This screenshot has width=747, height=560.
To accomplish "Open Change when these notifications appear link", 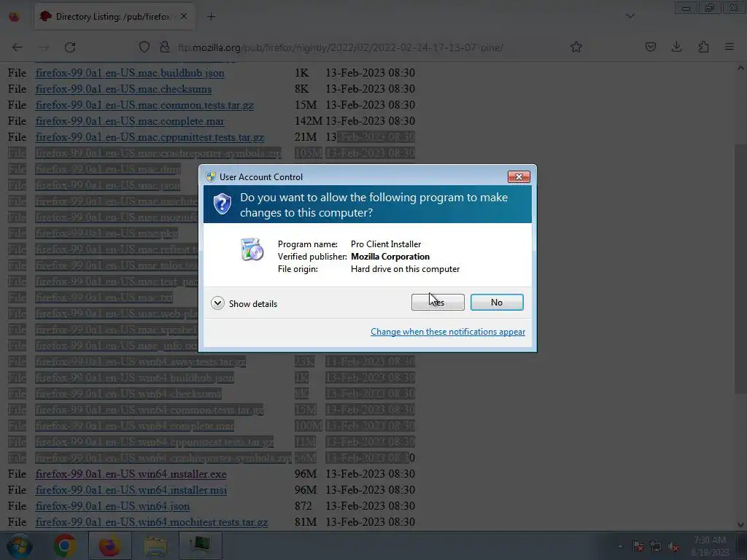I will tap(448, 332).
